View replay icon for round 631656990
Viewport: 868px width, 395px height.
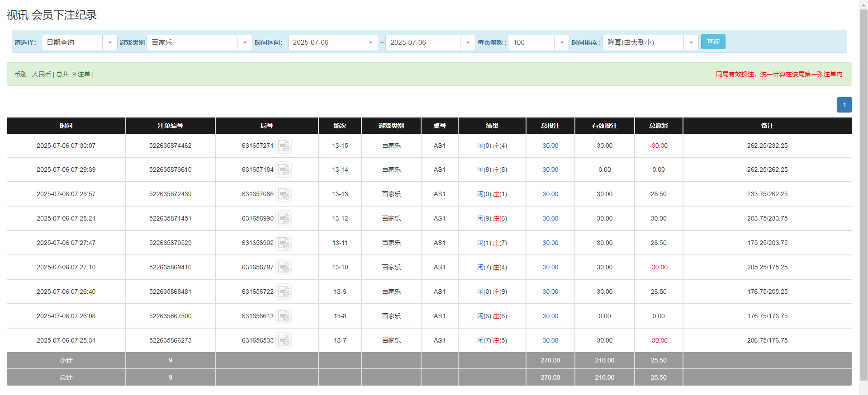coord(284,219)
